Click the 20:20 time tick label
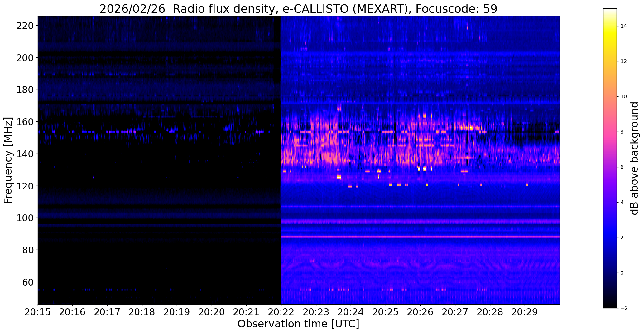The width and height of the screenshot is (644, 333). (x=212, y=312)
